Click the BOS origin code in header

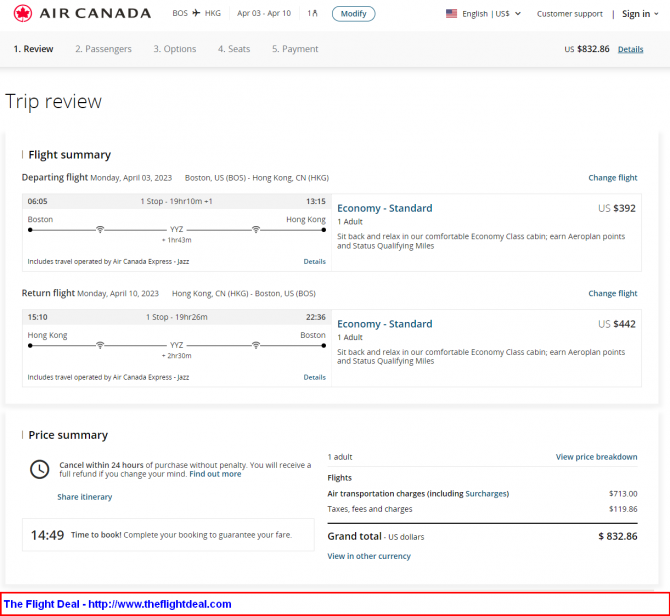[180, 13]
